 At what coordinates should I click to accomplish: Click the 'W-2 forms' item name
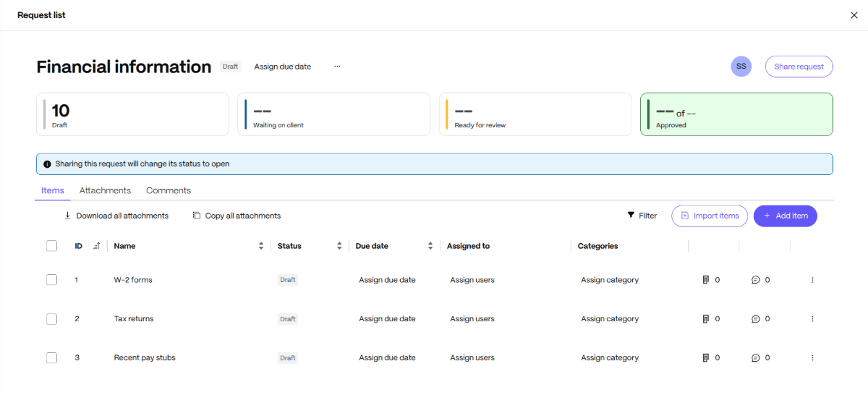(133, 280)
